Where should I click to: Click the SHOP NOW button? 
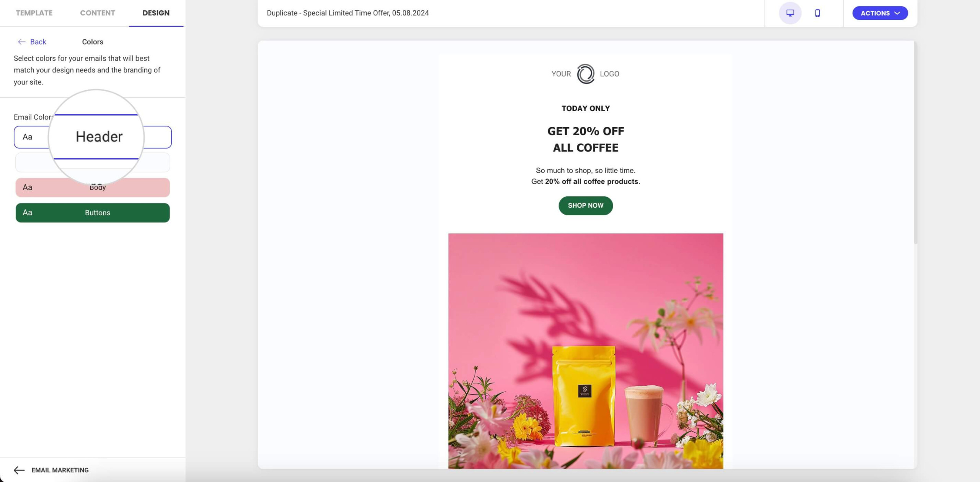(x=586, y=206)
